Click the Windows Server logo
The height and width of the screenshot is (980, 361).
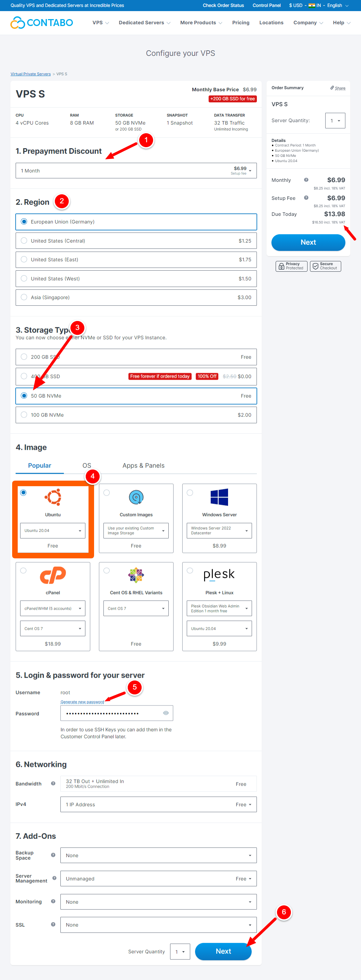point(219,497)
